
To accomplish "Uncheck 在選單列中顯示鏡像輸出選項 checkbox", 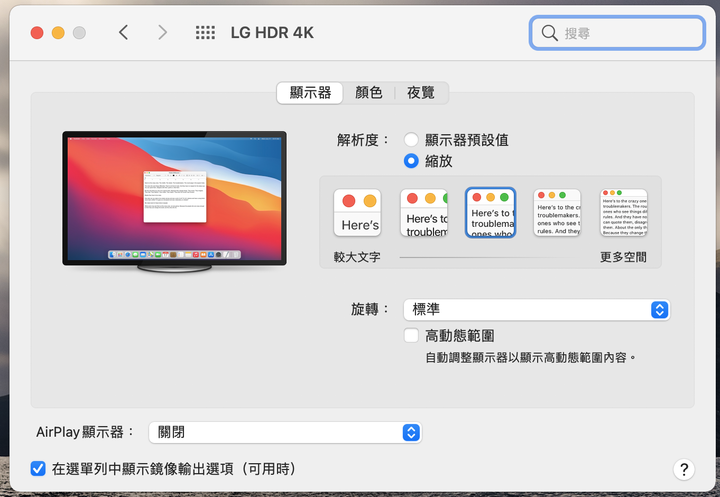I will (x=38, y=469).
